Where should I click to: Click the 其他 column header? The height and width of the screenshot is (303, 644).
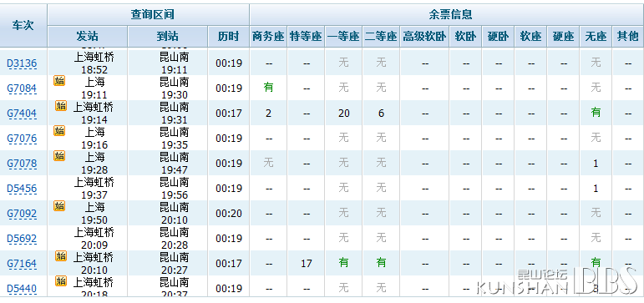(x=628, y=37)
